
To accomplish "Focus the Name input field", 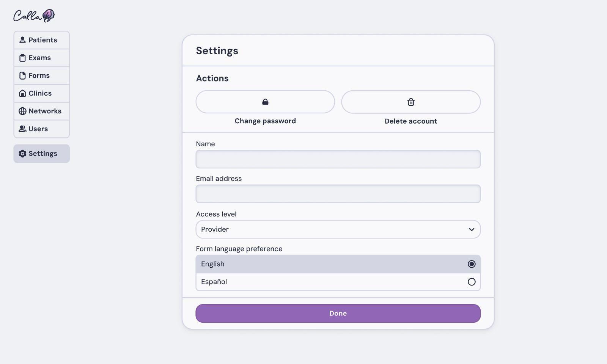I will 338,159.
